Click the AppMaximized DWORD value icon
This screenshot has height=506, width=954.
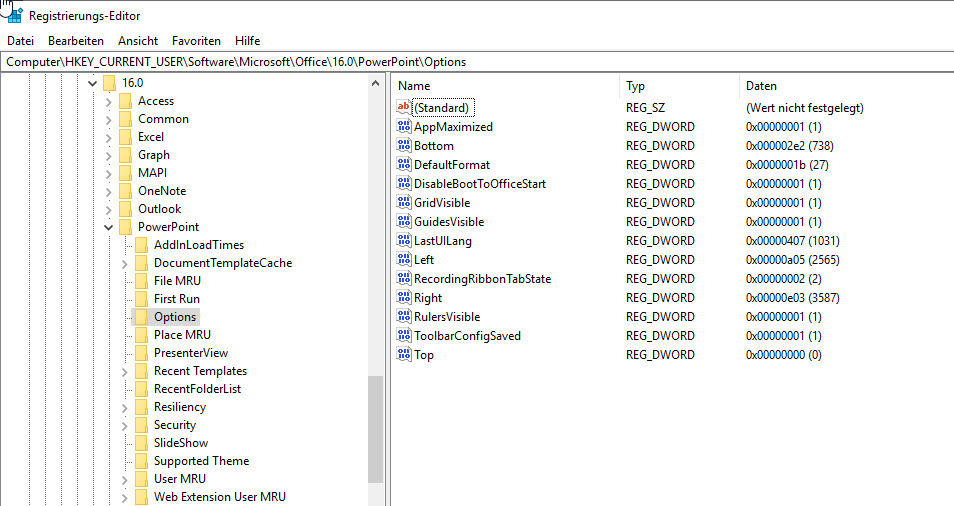(x=403, y=126)
